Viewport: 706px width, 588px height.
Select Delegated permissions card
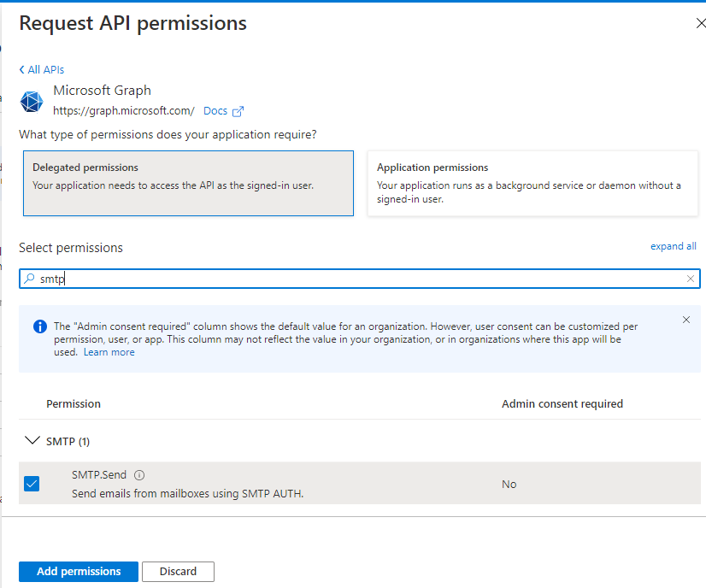pos(188,183)
